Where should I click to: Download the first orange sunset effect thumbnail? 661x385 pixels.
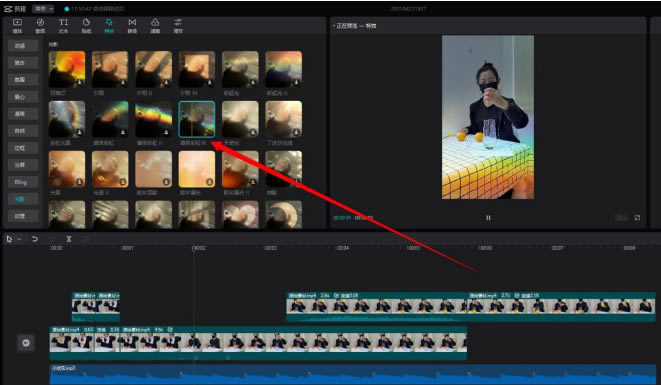tap(79, 82)
